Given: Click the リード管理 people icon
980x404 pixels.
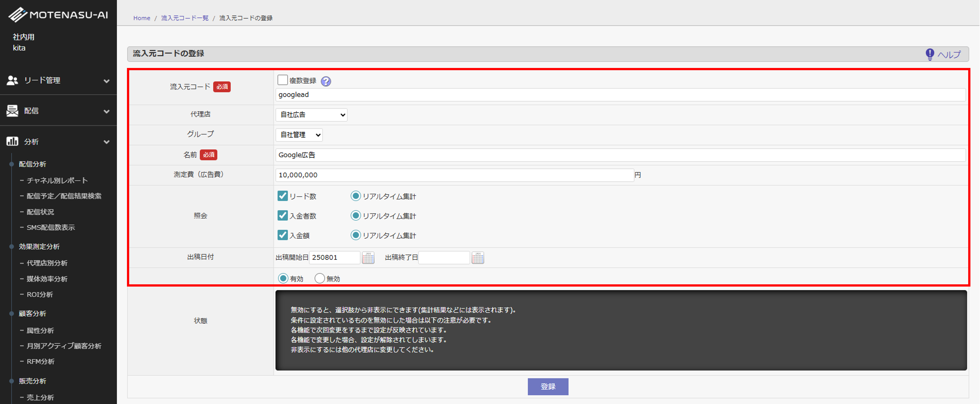Looking at the screenshot, I should pos(12,80).
